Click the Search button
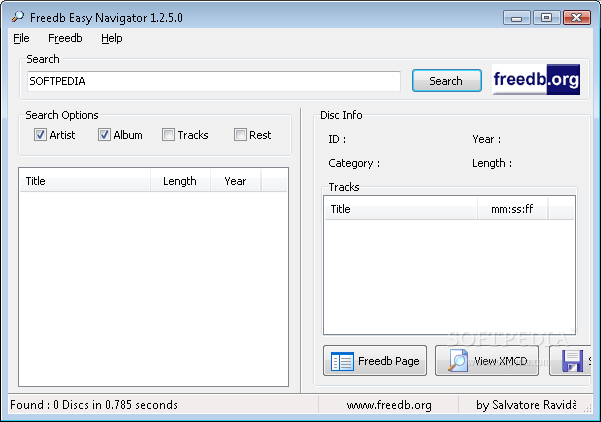The height and width of the screenshot is (422, 601). click(x=447, y=80)
